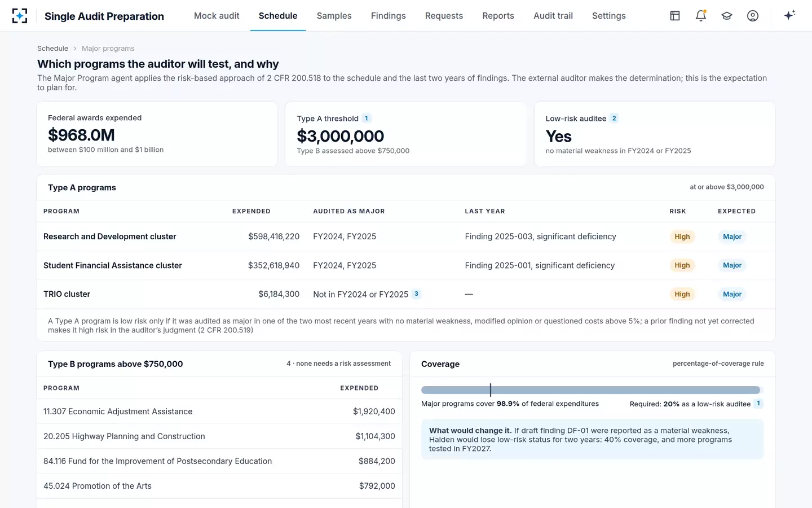Click footnote 1 beside Type A threshold
812x508 pixels.
pos(367,119)
